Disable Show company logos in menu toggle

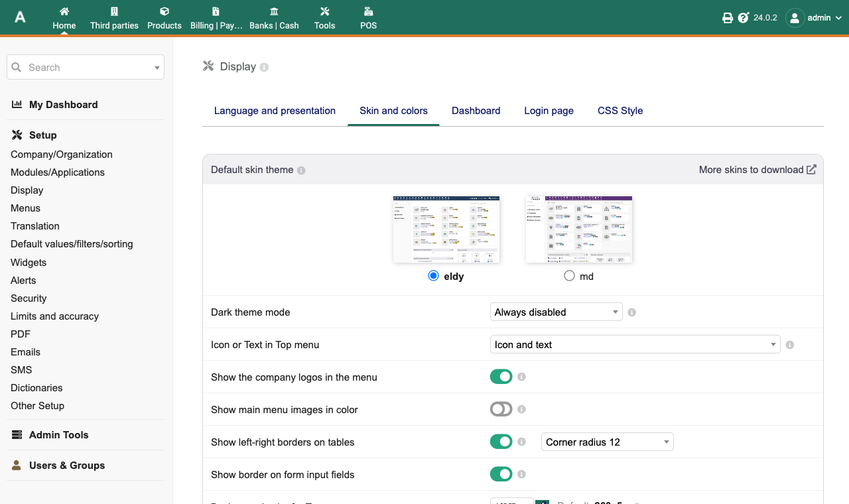[x=501, y=377]
